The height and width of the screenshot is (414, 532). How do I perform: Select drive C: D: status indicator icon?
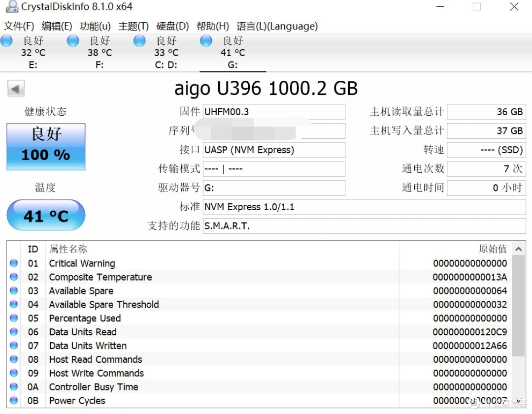coord(139,41)
